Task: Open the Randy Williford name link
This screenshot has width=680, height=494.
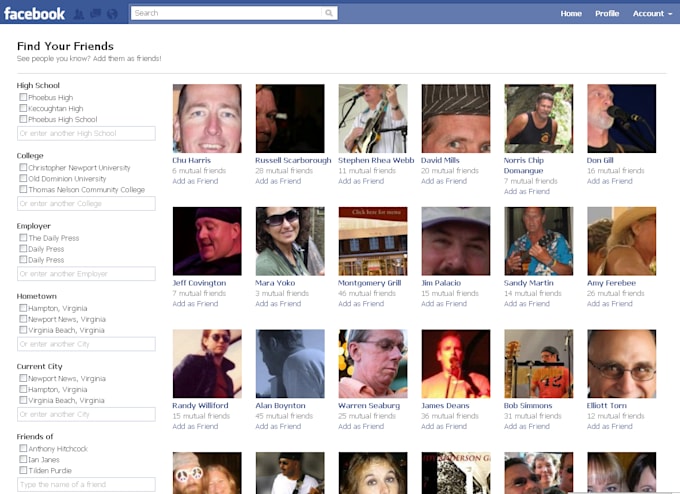Action: tap(200, 406)
